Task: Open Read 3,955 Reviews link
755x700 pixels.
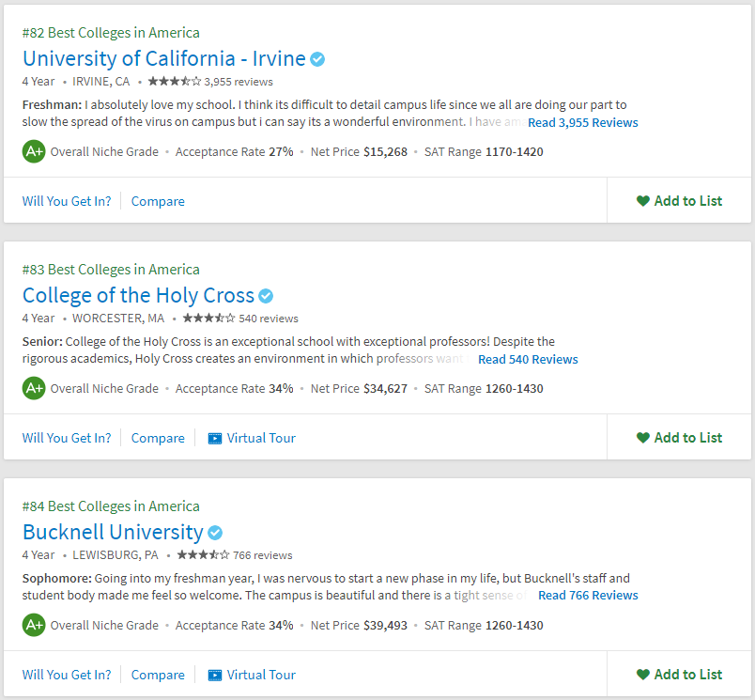Action: (582, 122)
